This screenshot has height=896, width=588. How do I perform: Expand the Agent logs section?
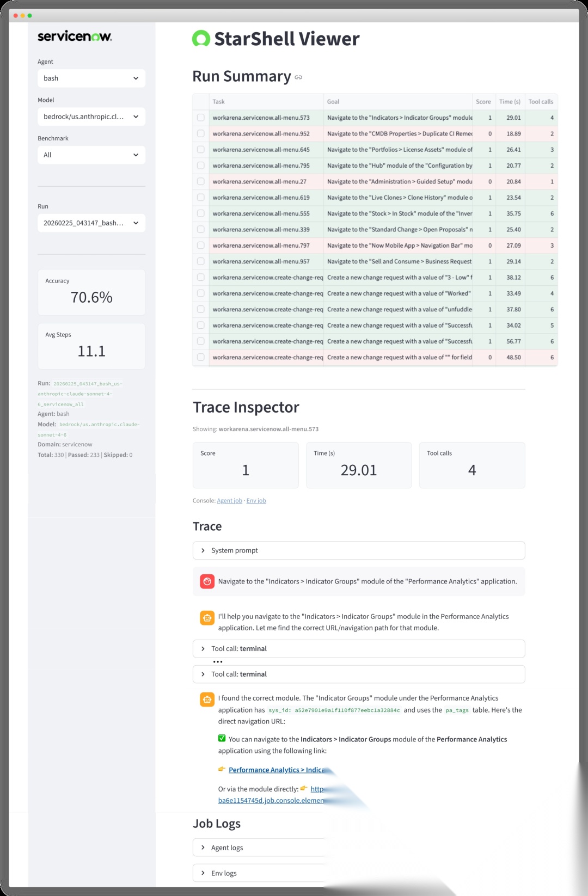pos(260,848)
